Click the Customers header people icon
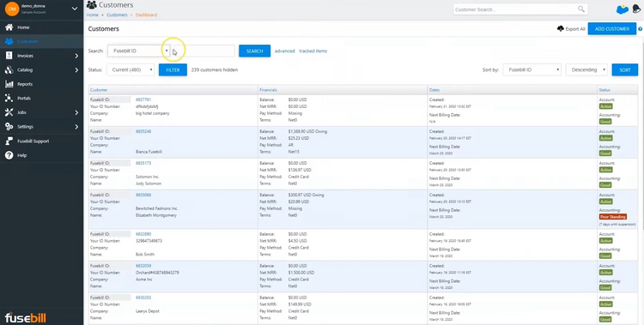This screenshot has width=644, height=325. click(x=92, y=5)
